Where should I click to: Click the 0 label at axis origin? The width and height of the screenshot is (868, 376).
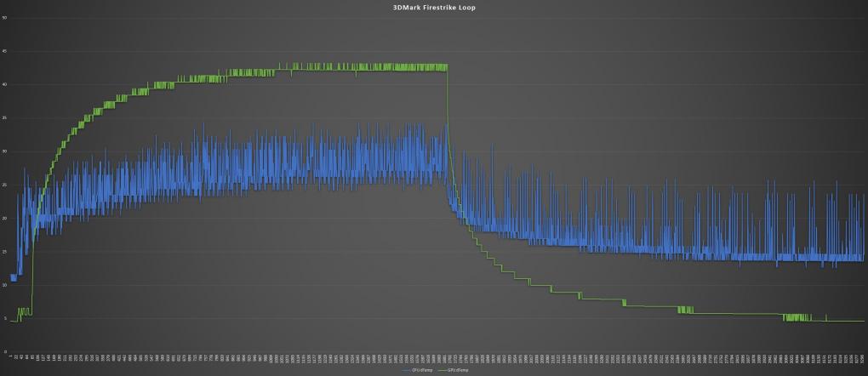pyautogui.click(x=5, y=351)
